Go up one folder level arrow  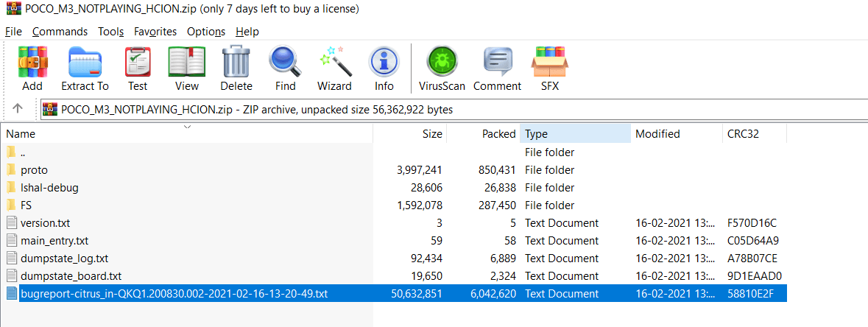tap(18, 109)
